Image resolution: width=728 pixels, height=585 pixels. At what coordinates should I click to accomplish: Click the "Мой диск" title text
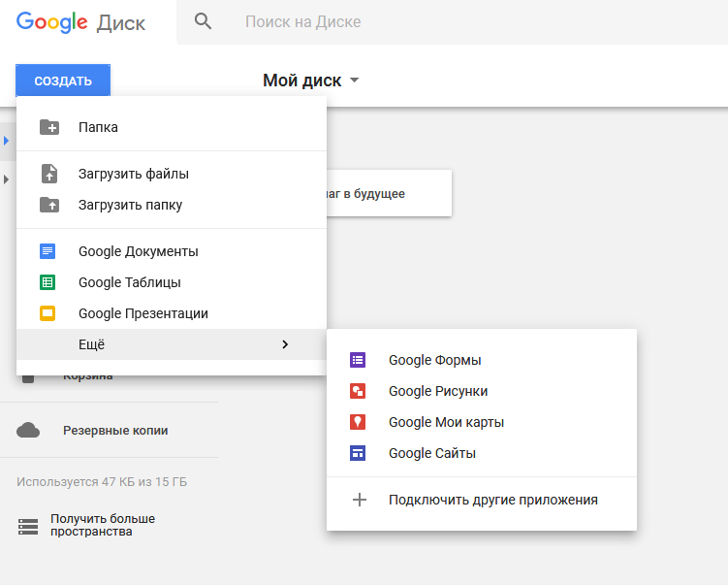(301, 81)
